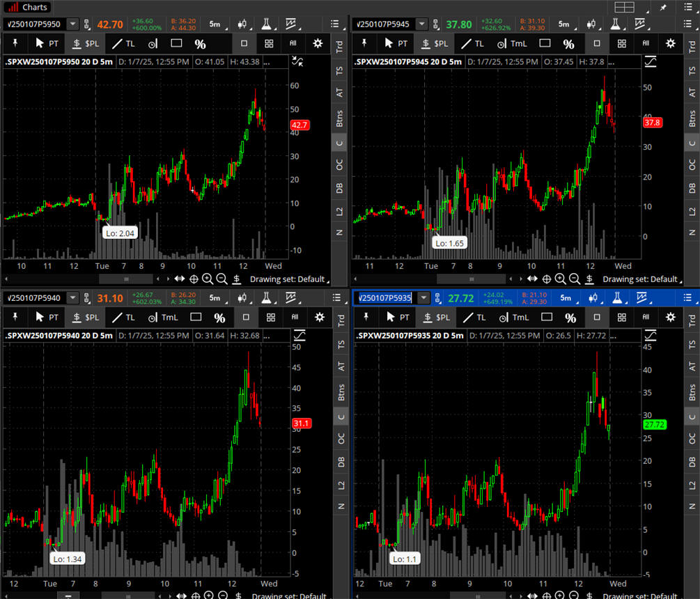Select the TL trendline tool on P5950 chart
Viewport: 700px width, 599px height.
[x=123, y=43]
